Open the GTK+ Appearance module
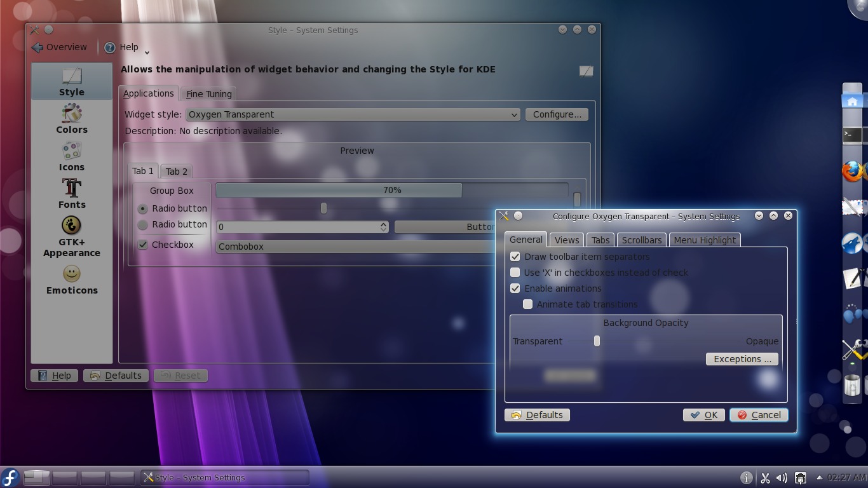This screenshot has height=488, width=868. coord(71,236)
